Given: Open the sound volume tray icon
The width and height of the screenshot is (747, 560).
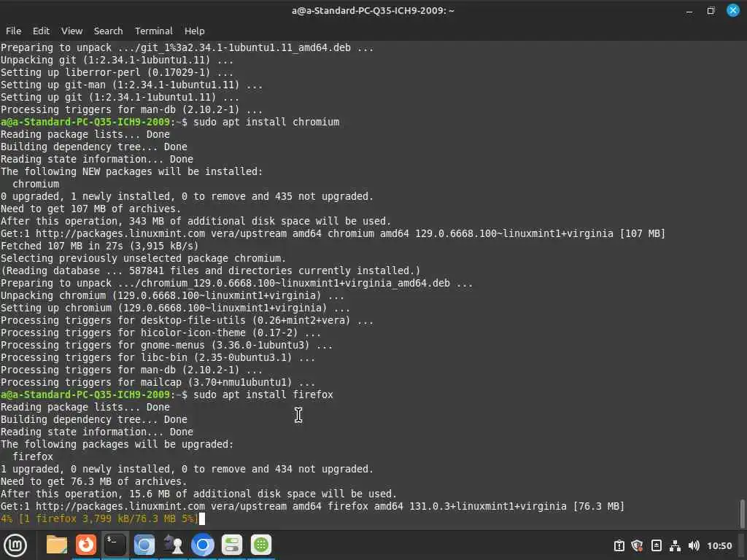Looking at the screenshot, I should pos(694,545).
